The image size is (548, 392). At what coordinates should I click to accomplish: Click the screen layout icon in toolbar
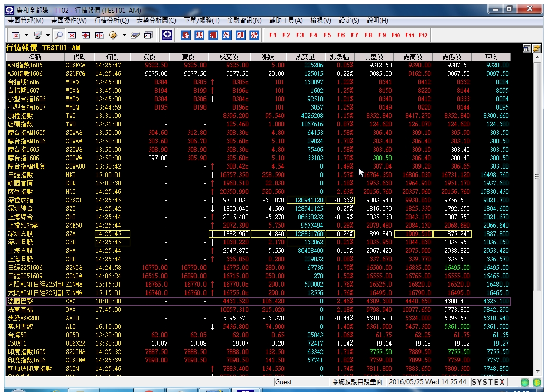15,35
